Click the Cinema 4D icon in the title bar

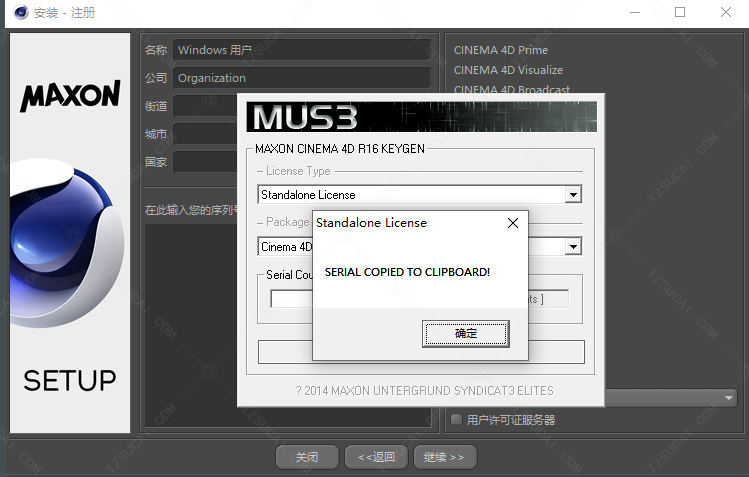pos(21,12)
